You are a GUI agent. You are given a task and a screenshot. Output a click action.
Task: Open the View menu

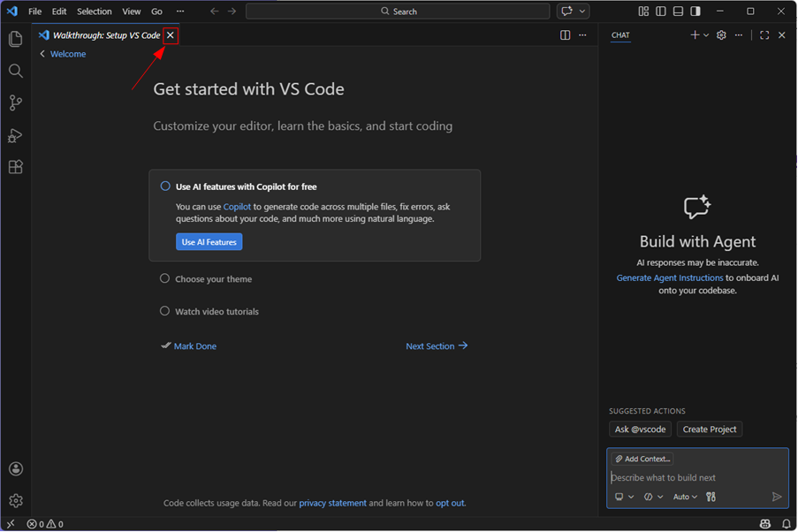coord(131,11)
